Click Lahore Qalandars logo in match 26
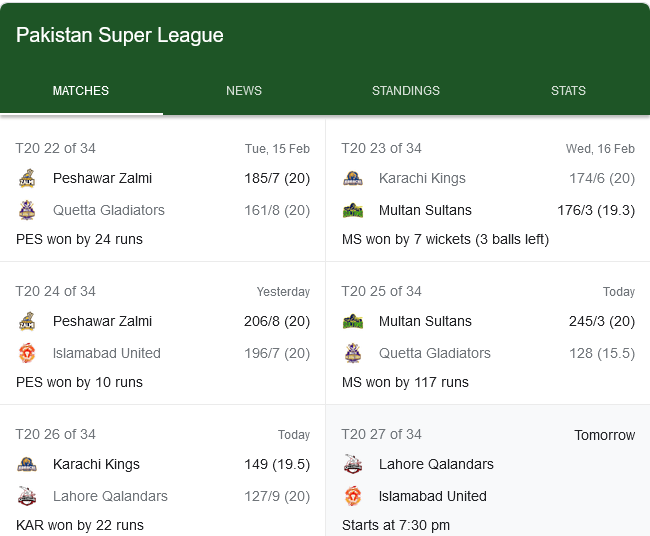The height and width of the screenshot is (536, 650). point(27,496)
